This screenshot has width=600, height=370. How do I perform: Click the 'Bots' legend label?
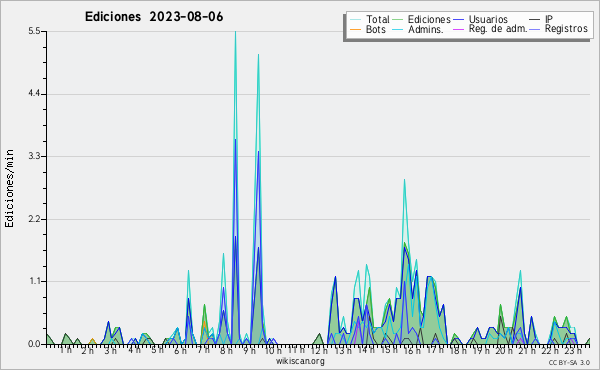tap(376, 29)
